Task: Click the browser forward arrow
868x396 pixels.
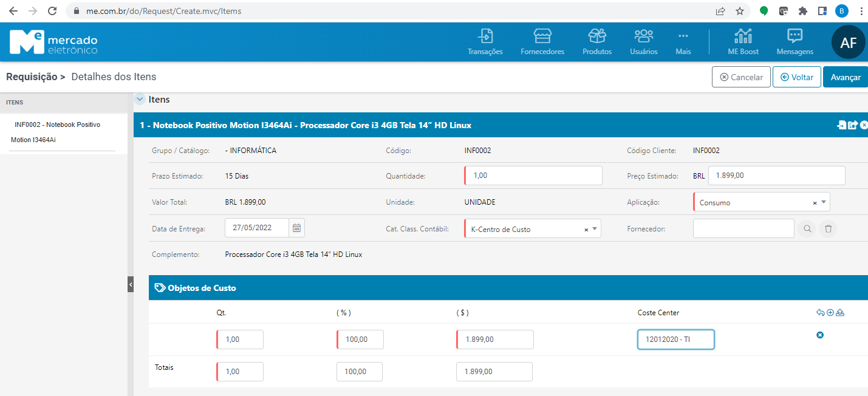Action: point(33,11)
